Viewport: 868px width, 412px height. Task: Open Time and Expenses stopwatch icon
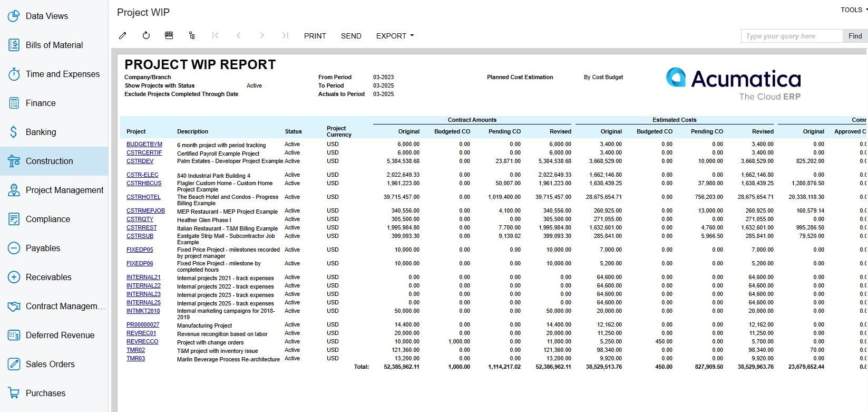14,74
